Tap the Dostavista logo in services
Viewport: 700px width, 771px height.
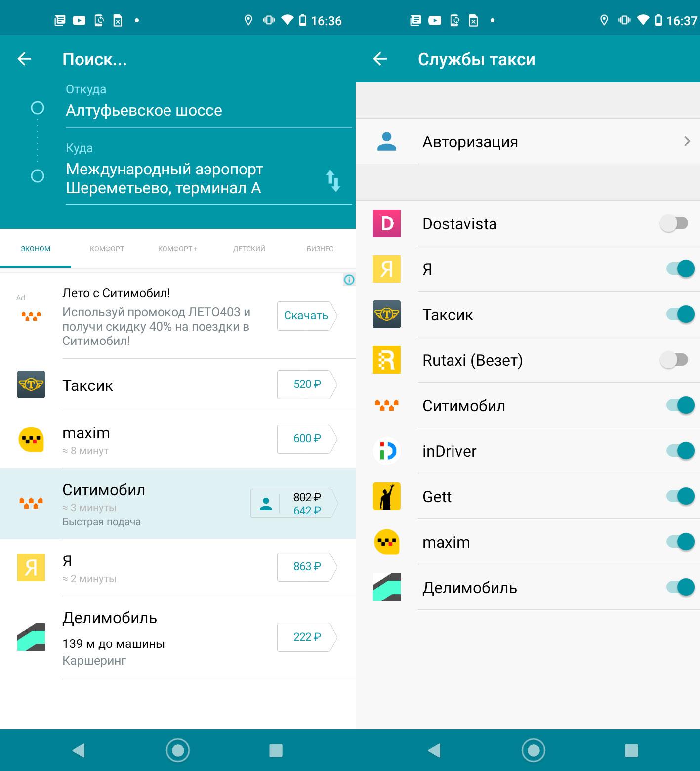pyautogui.click(x=387, y=223)
